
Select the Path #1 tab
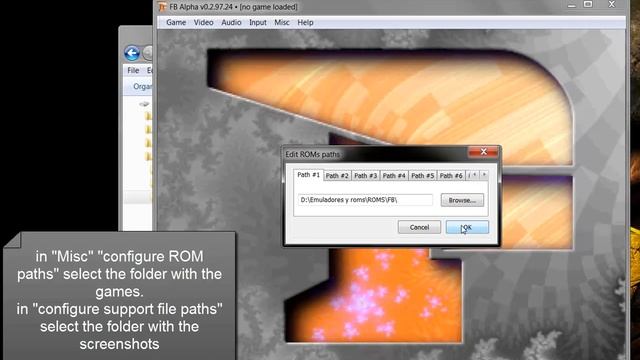point(308,175)
